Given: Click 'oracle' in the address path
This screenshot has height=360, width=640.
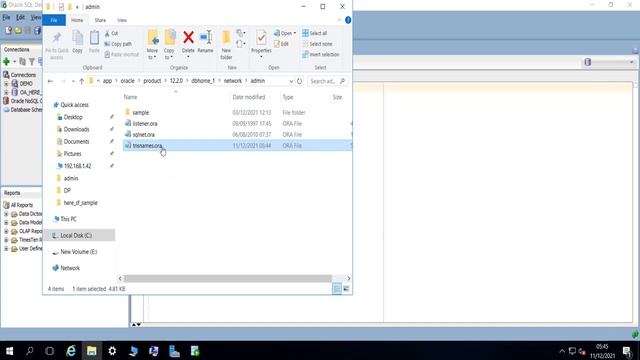Looking at the screenshot, I should pos(127,81).
